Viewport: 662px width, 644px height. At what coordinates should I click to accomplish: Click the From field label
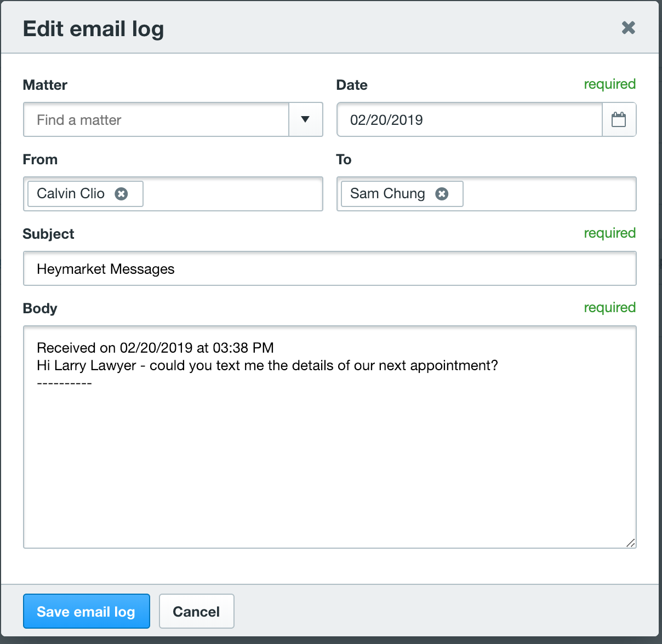coord(40,159)
